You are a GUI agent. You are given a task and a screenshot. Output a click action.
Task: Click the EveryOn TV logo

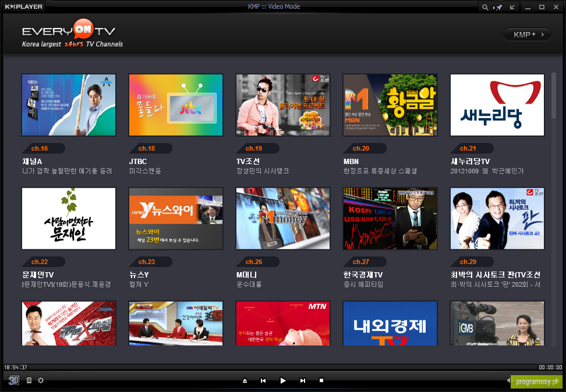69,30
